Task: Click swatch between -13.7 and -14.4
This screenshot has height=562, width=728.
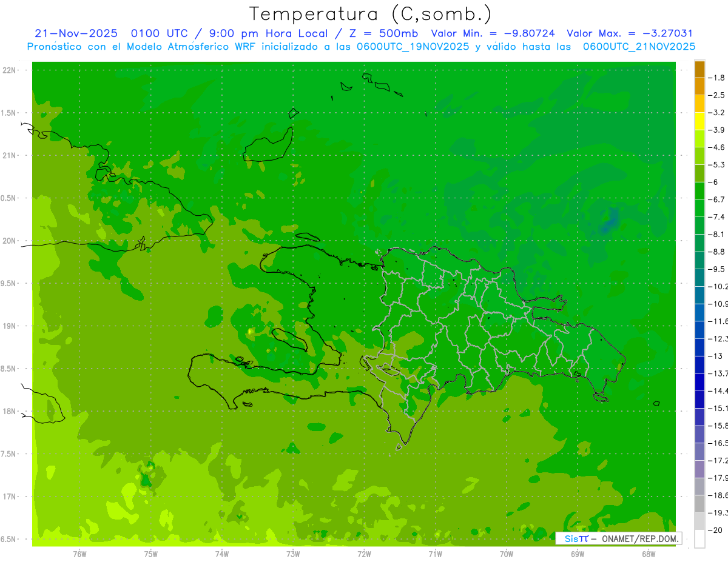Action: 699,382
